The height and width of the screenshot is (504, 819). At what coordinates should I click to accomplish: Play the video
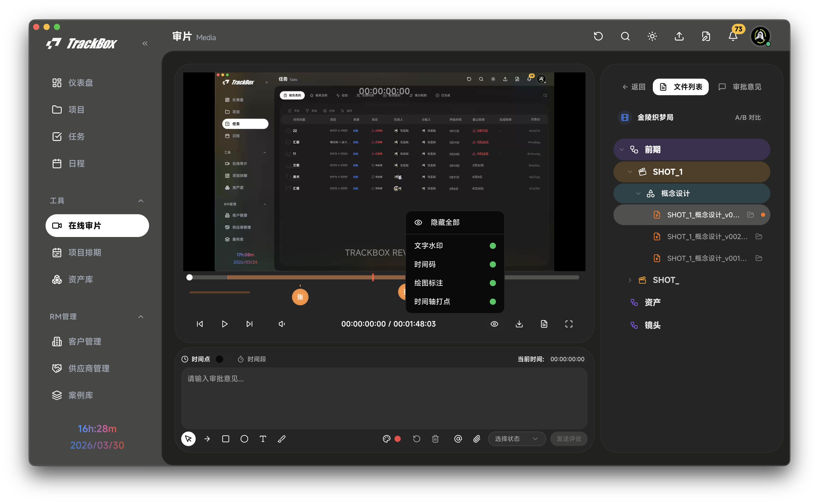tap(224, 324)
